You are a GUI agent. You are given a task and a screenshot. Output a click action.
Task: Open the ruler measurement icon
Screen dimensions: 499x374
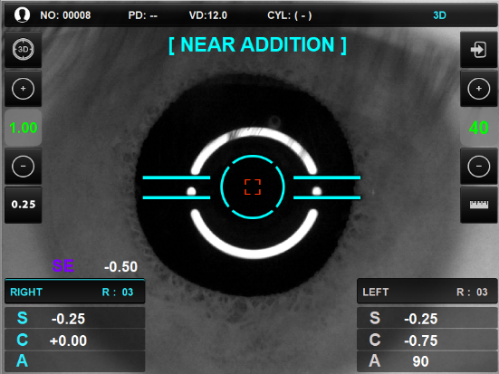tap(479, 204)
